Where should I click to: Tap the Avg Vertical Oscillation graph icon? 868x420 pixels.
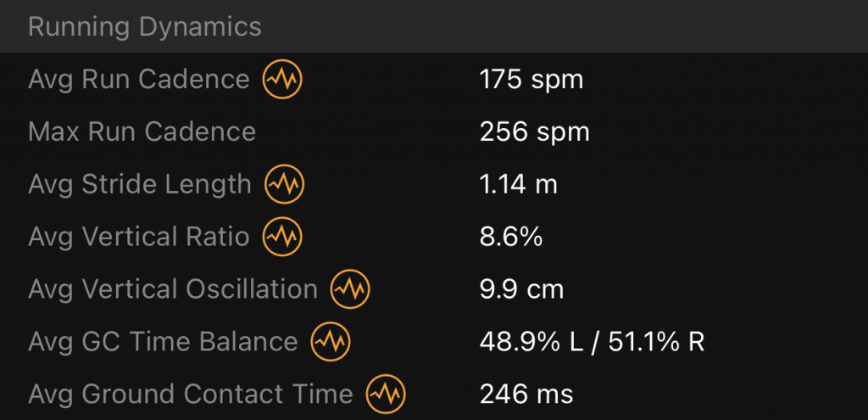(350, 288)
